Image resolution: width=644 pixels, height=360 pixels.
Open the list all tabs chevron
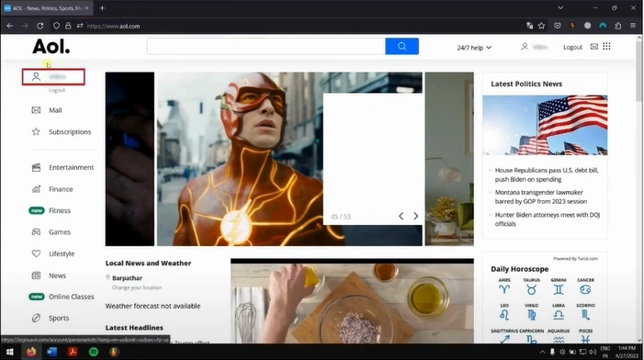pos(560,7)
